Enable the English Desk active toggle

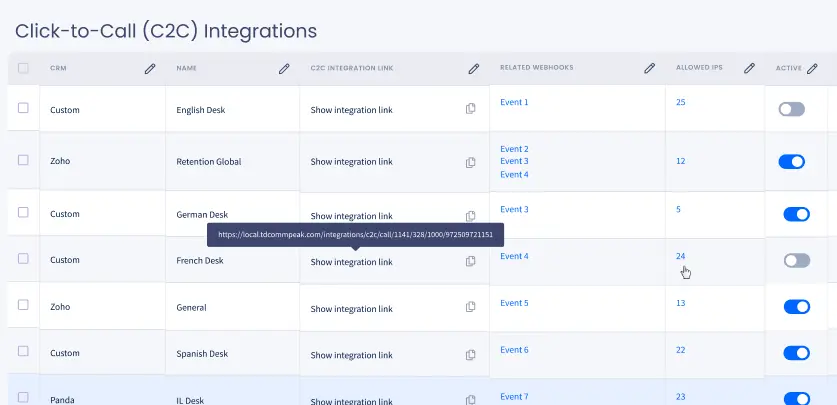(791, 109)
